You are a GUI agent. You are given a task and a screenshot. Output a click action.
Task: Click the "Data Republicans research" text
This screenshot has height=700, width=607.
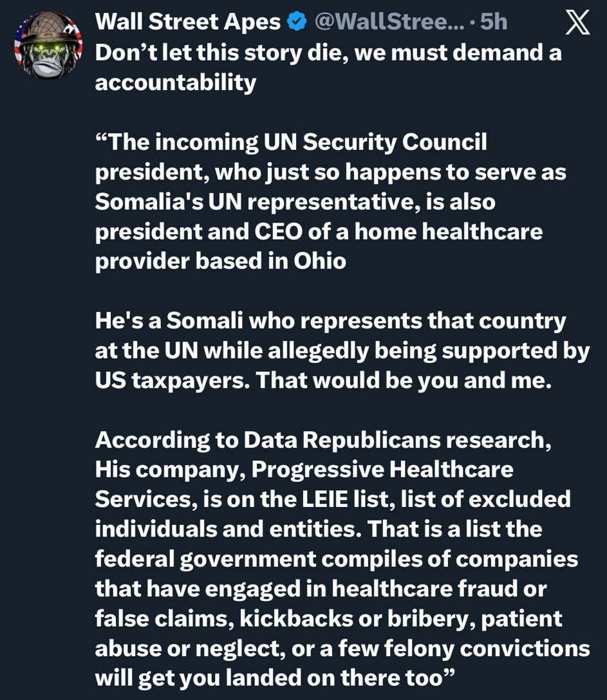394,439
